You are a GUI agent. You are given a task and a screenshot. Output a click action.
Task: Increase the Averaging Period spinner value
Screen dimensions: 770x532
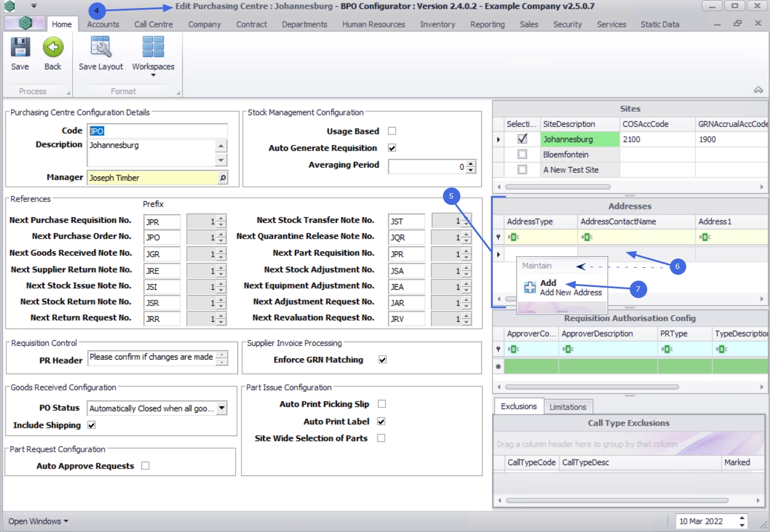[x=471, y=164]
